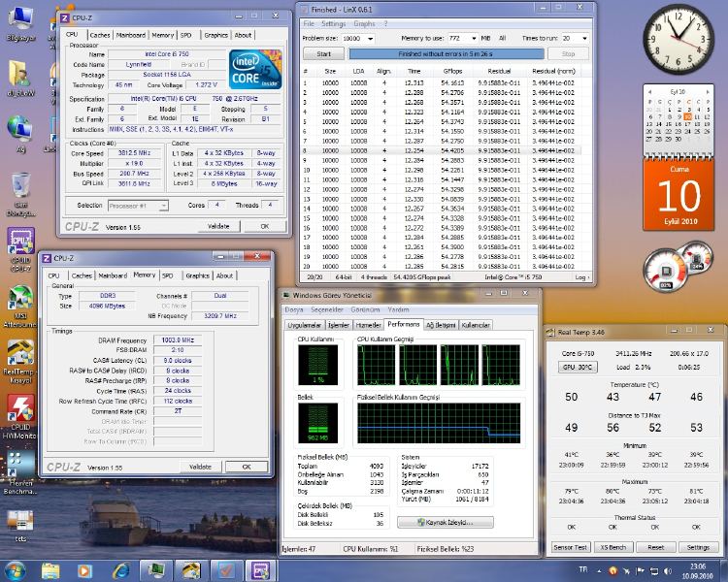Click Validate in the top CPU-Z window
The width and height of the screenshot is (728, 582).
pos(218,226)
